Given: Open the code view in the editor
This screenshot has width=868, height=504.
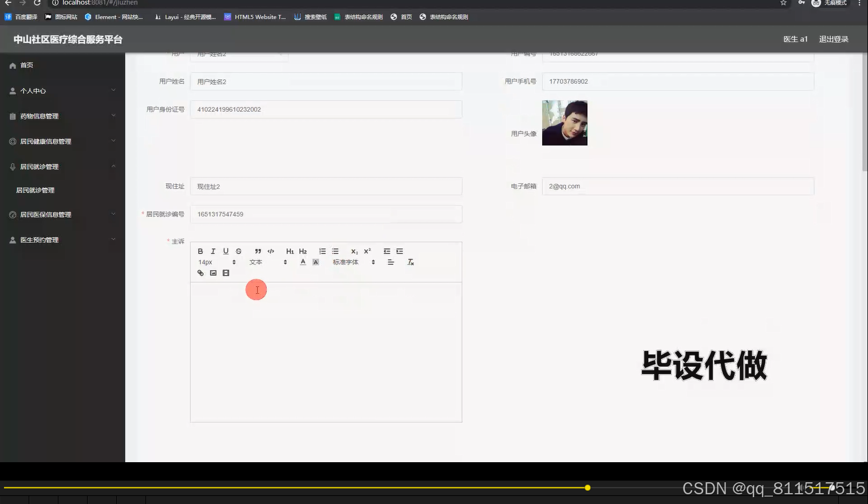Looking at the screenshot, I should pos(271,251).
